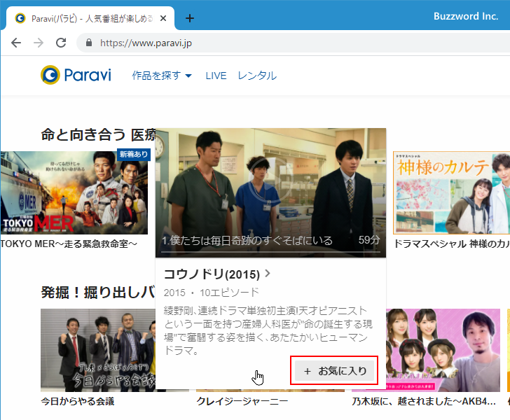Go to Paravi home via the logo
The image size is (510, 420).
click(x=76, y=75)
